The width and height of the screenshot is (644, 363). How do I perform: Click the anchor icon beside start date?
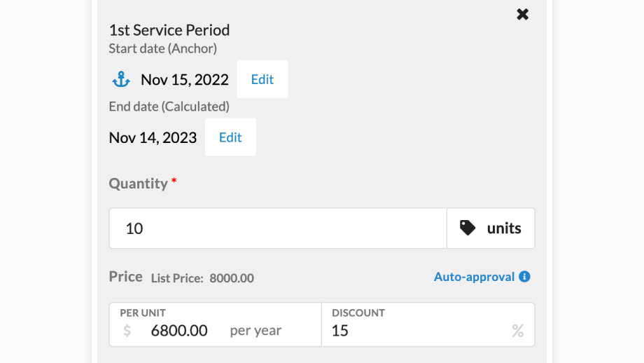[121, 80]
